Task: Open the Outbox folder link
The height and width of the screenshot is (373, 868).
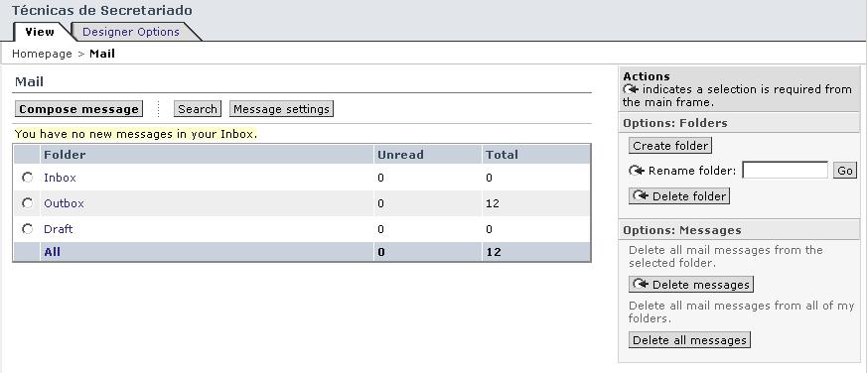Action: (x=64, y=203)
